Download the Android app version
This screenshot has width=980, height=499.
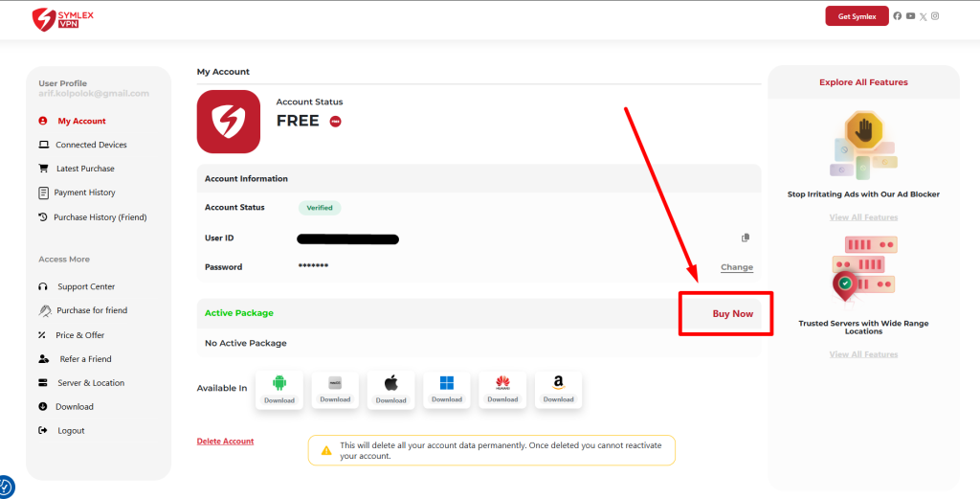279,390
